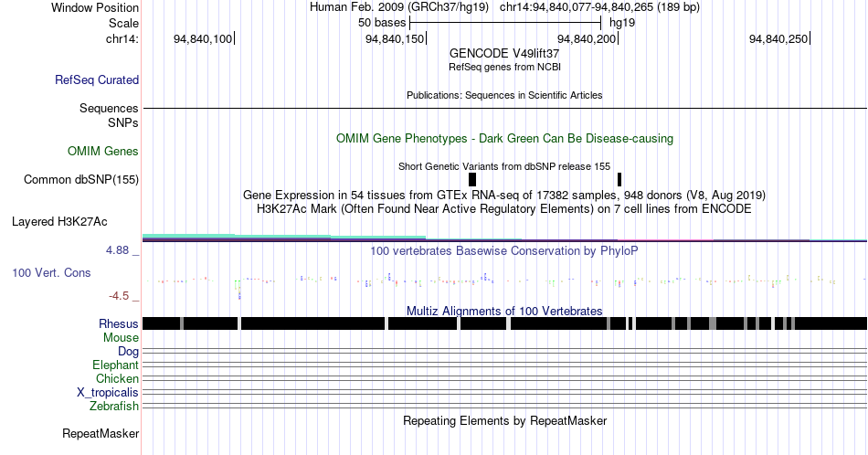The height and width of the screenshot is (455, 868).
Task: Click the Elephant species label
Action: (x=115, y=365)
